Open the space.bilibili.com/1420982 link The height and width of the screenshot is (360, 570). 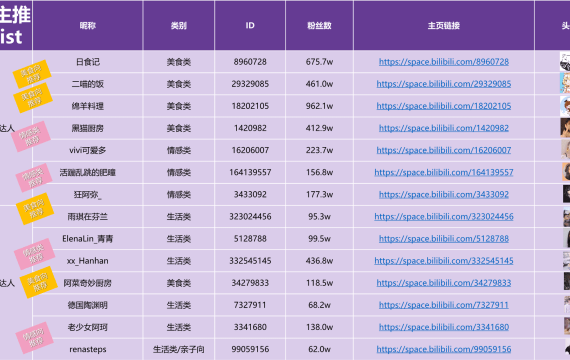coord(443,128)
